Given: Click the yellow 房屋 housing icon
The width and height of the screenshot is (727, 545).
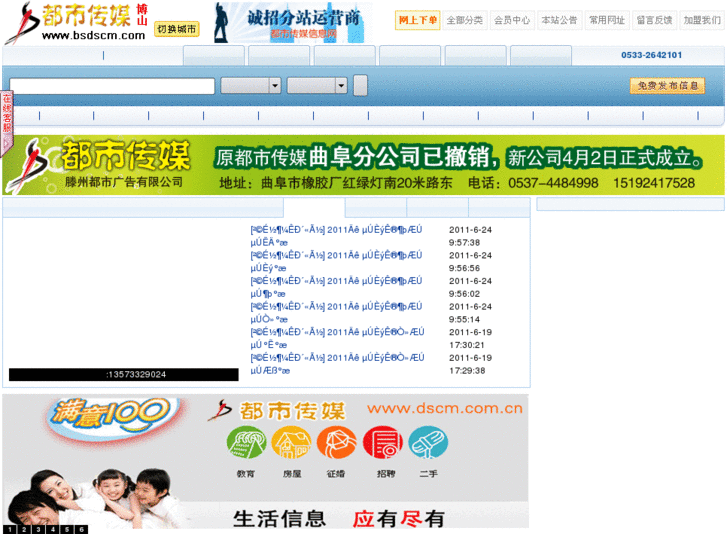Looking at the screenshot, I should 291,443.
